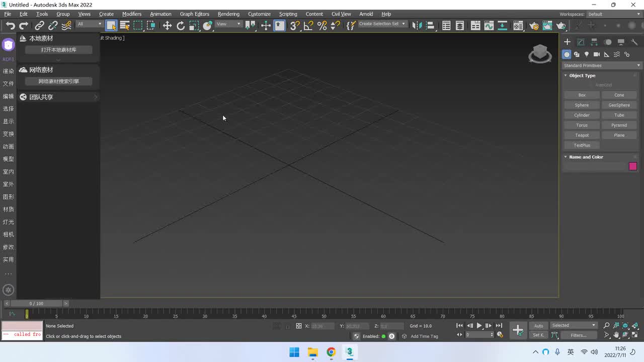Open the Material Editor

[518, 26]
